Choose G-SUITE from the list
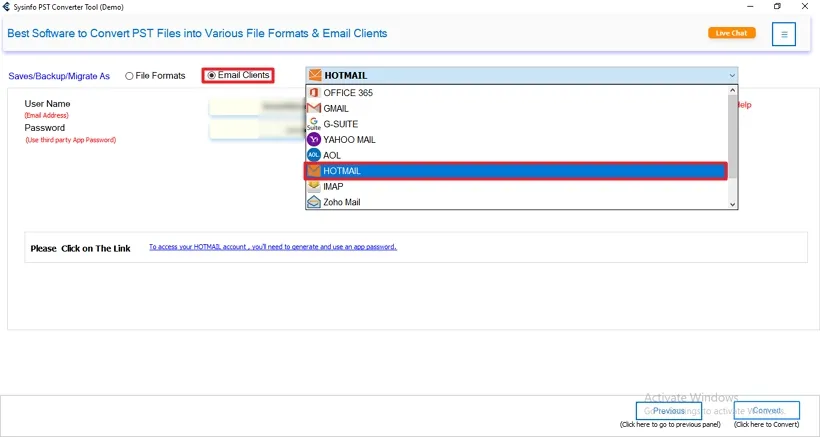 517,124
